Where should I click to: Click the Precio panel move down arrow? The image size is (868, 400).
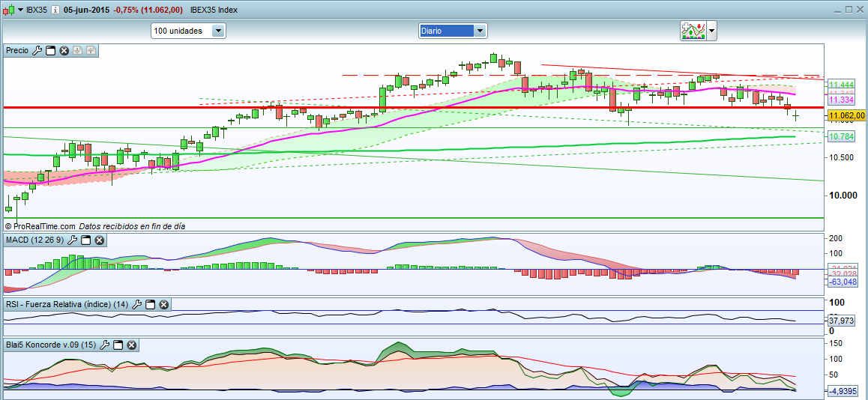77,51
